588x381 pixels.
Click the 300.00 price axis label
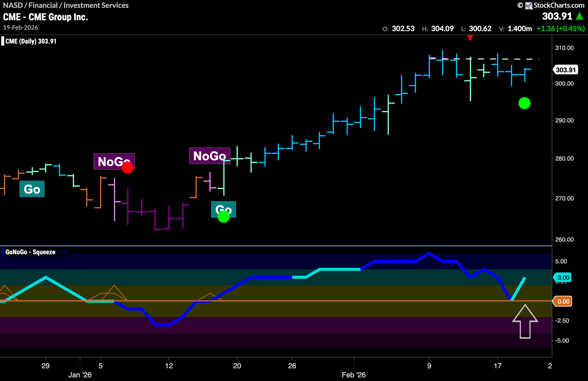pos(564,83)
